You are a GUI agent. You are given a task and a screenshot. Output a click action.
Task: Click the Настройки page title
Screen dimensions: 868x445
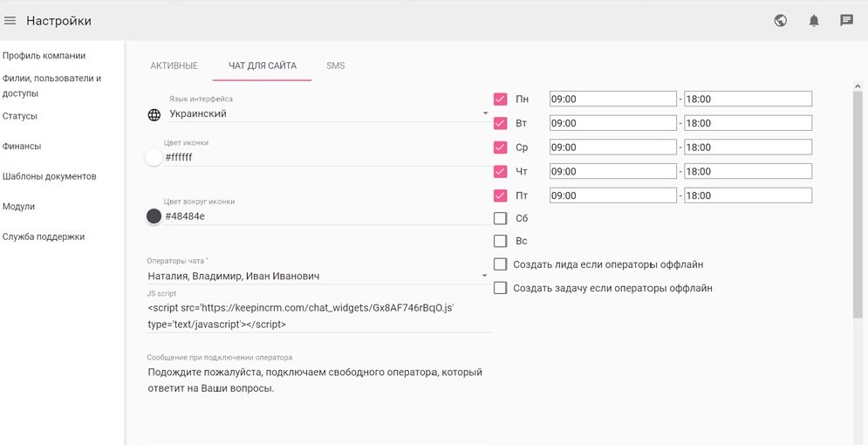click(58, 21)
